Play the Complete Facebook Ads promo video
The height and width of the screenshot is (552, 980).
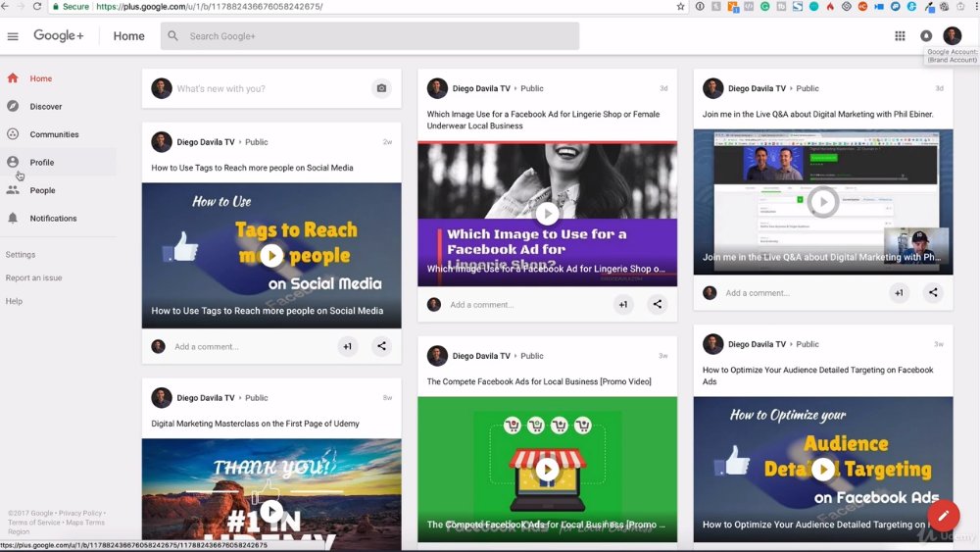pos(547,469)
